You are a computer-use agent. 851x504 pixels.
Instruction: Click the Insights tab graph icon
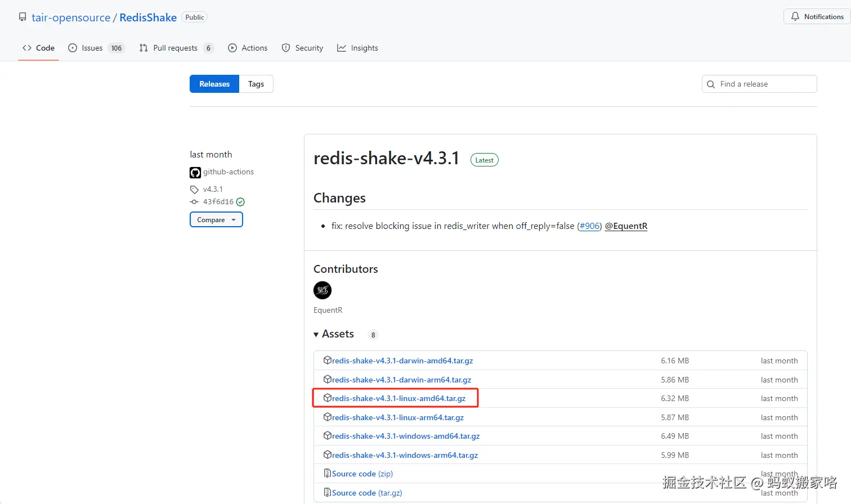pos(342,48)
